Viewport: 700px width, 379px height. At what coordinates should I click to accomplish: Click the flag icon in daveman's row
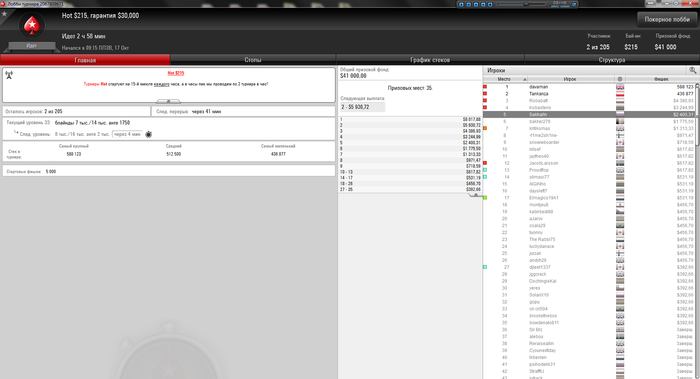tap(620, 87)
